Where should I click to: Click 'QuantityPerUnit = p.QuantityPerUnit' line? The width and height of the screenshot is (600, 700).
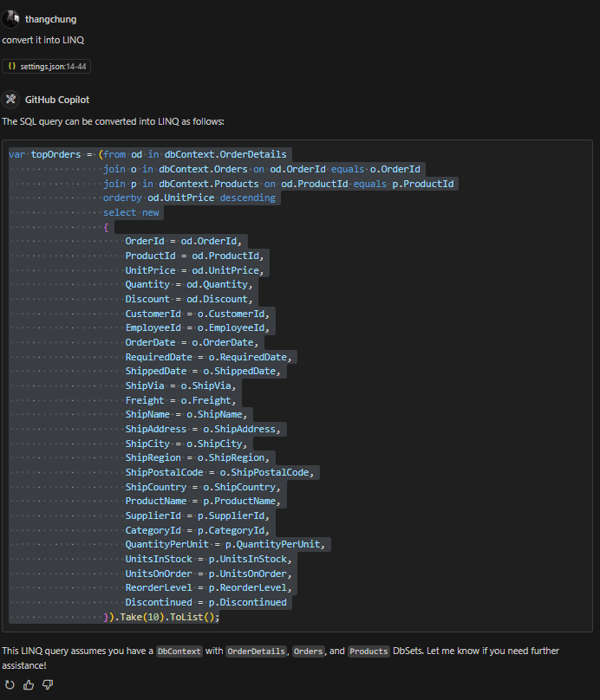[x=225, y=544]
